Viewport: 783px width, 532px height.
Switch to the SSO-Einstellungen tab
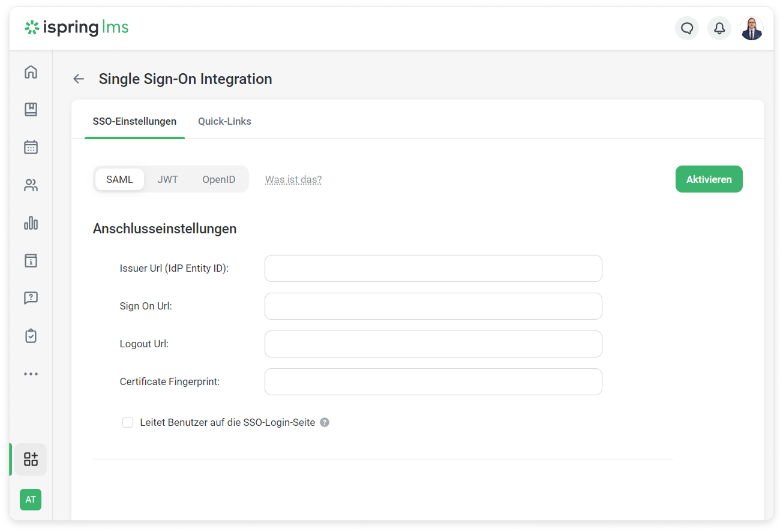[134, 121]
